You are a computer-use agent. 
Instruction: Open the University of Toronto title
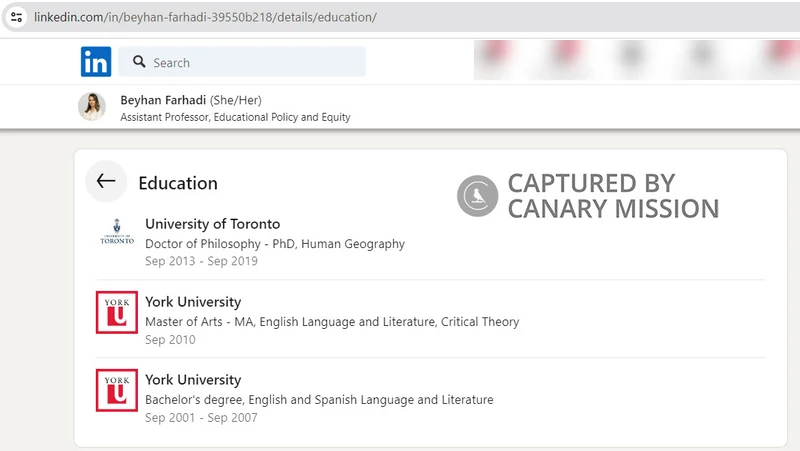[213, 224]
